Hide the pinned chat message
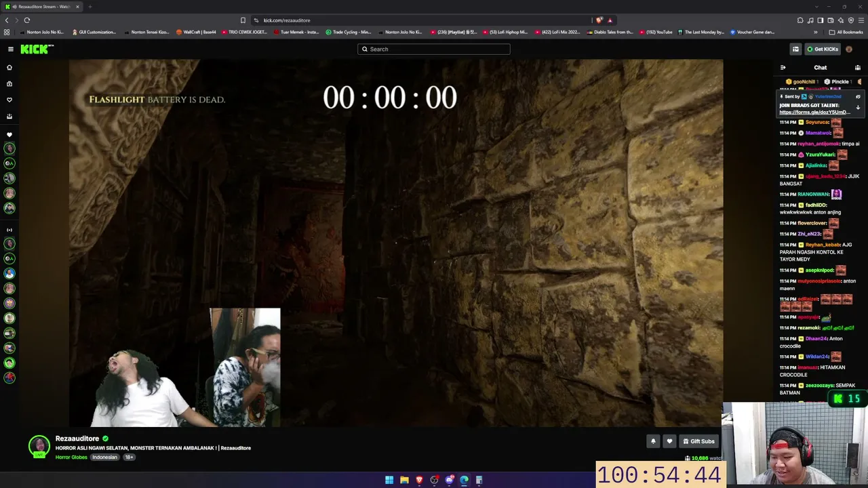868x488 pixels. (858, 97)
